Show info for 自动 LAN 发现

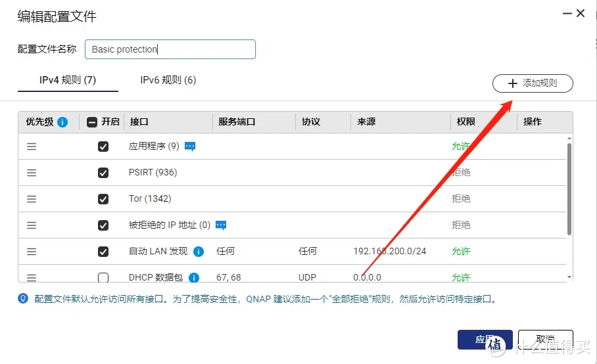pos(199,252)
